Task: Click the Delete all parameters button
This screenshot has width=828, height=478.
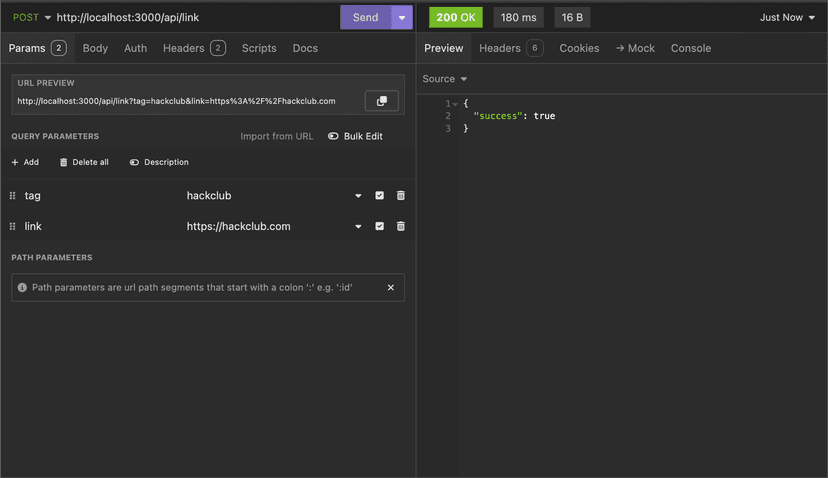Action: click(84, 162)
